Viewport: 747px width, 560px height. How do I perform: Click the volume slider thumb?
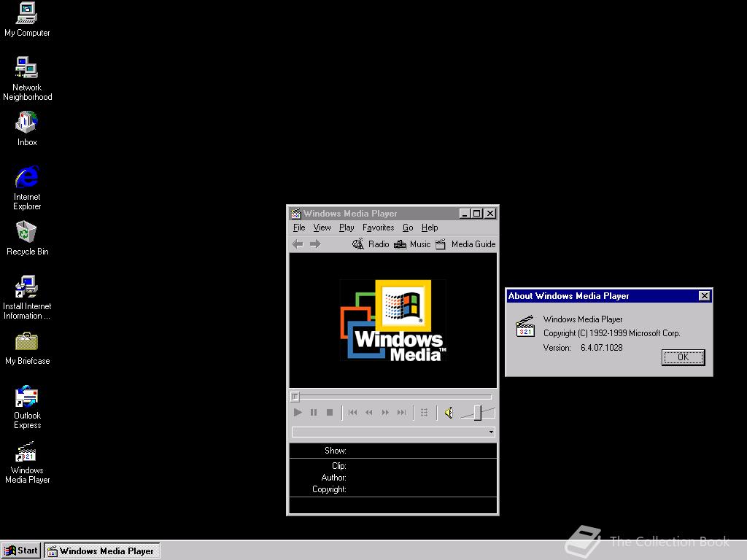[477, 413]
